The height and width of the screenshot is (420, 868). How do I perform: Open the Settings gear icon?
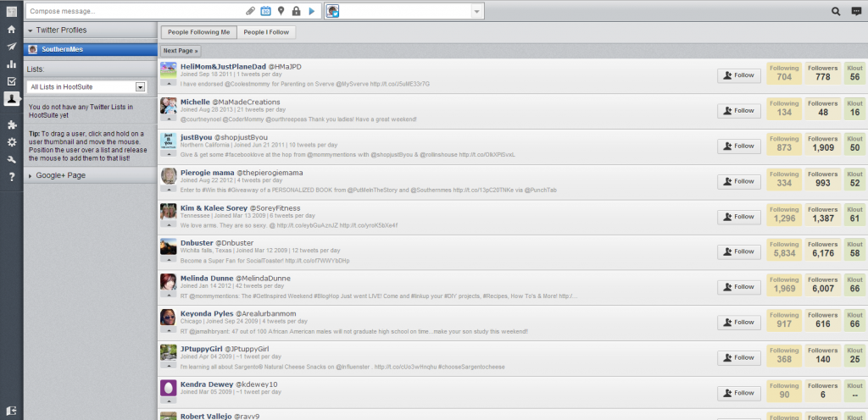point(11,142)
